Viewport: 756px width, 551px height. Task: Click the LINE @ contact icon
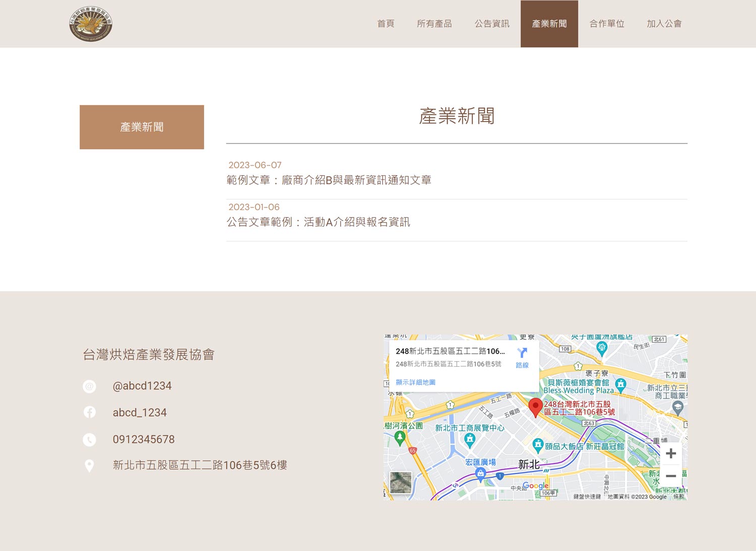point(89,386)
